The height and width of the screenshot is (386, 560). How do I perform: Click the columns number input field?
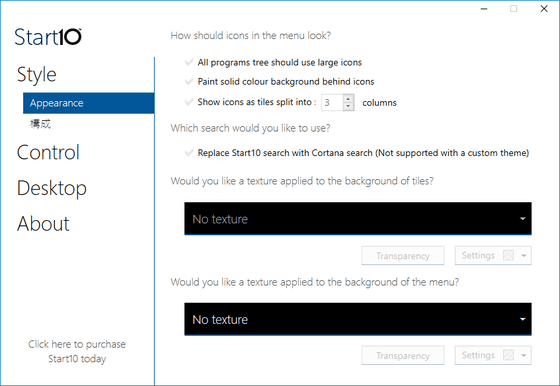(x=332, y=103)
